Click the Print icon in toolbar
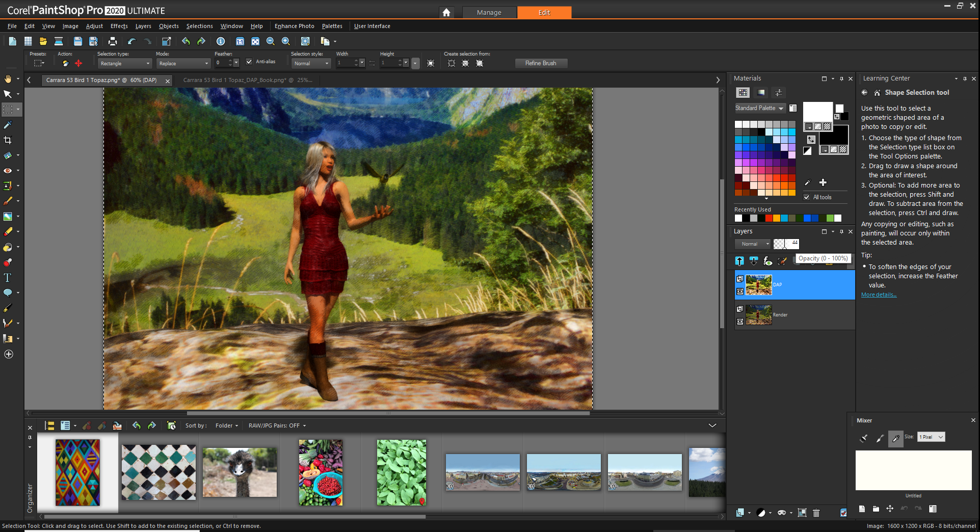 point(113,41)
